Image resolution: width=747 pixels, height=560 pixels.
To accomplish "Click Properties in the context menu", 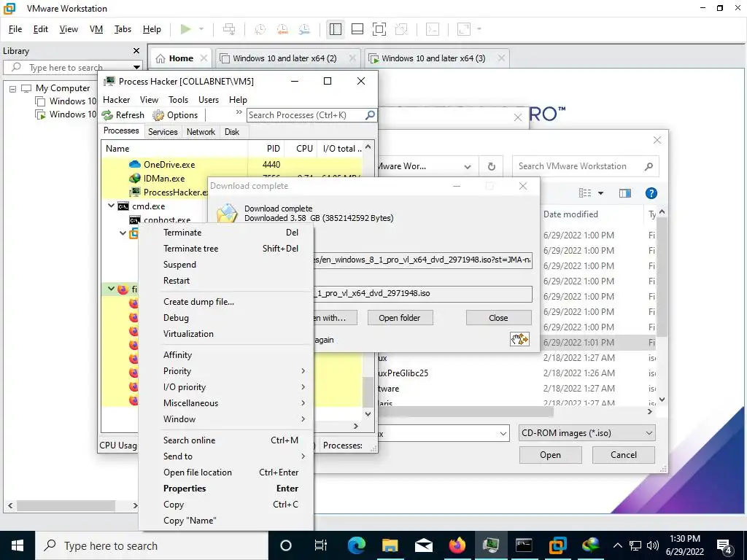I will coord(226,488).
